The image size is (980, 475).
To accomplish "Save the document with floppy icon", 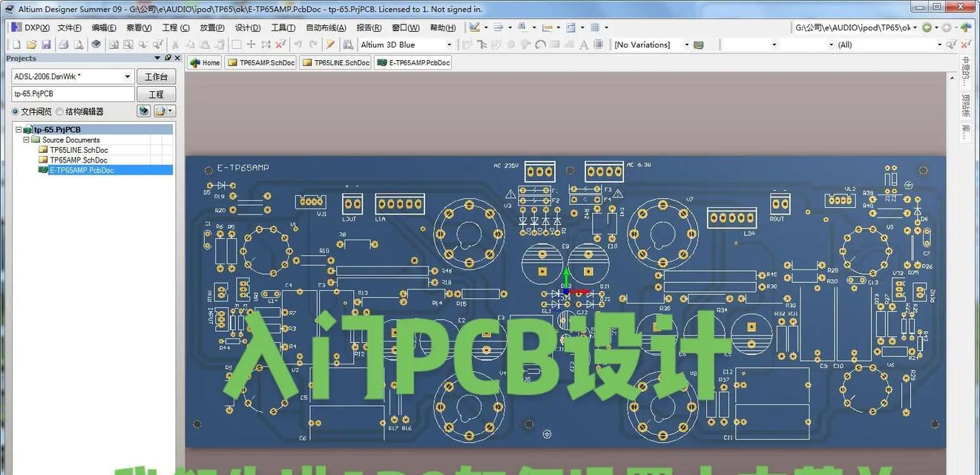I will pos(46,45).
